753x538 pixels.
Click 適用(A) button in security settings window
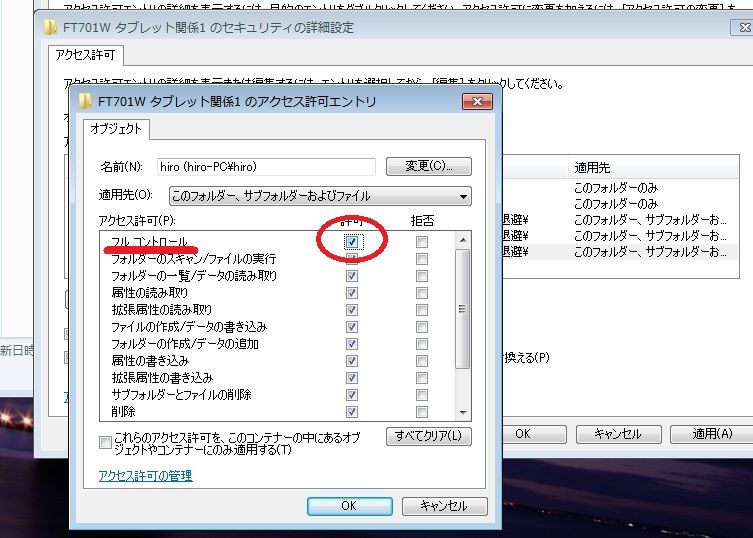coord(713,434)
